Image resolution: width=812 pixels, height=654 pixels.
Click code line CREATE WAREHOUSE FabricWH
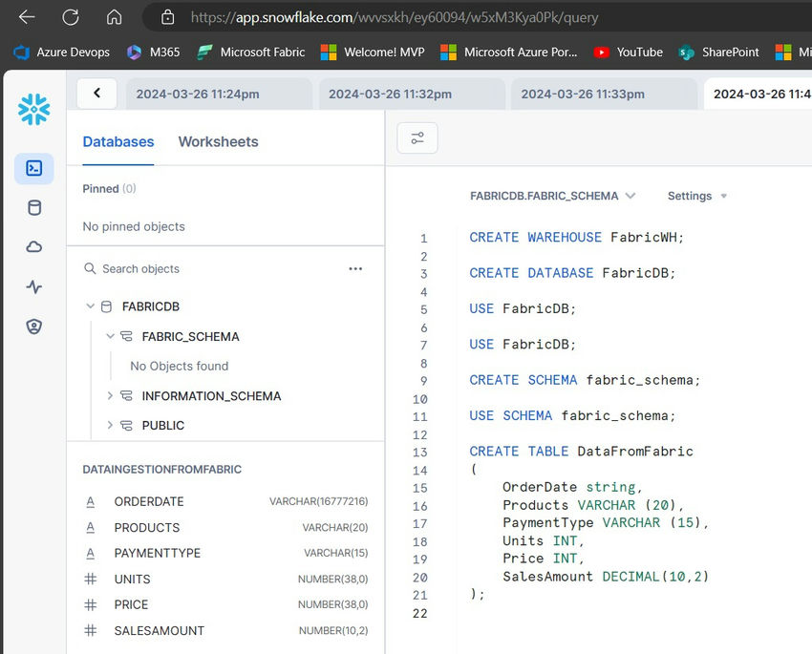[x=576, y=238]
